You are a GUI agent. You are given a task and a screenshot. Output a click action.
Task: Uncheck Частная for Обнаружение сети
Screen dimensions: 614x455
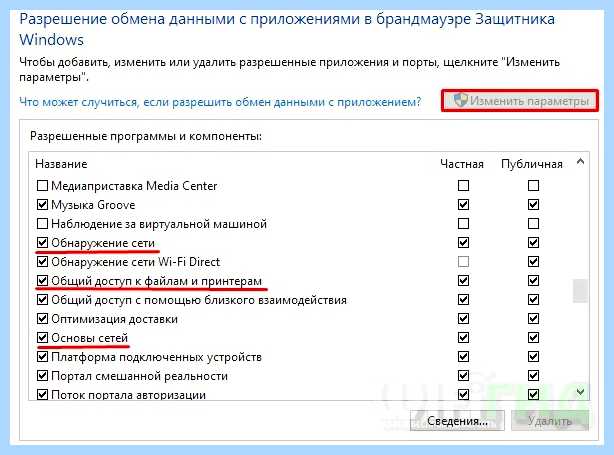463,243
